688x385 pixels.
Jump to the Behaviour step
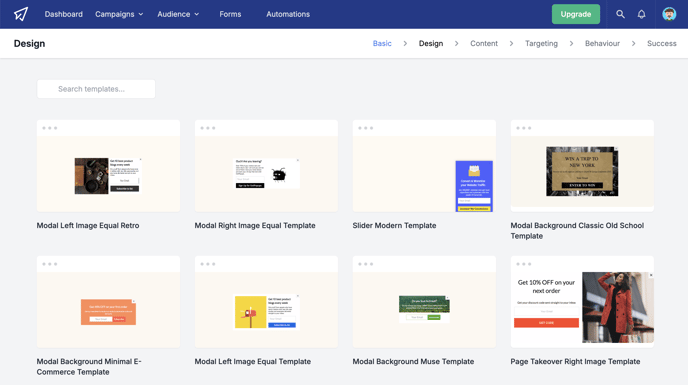(x=602, y=43)
